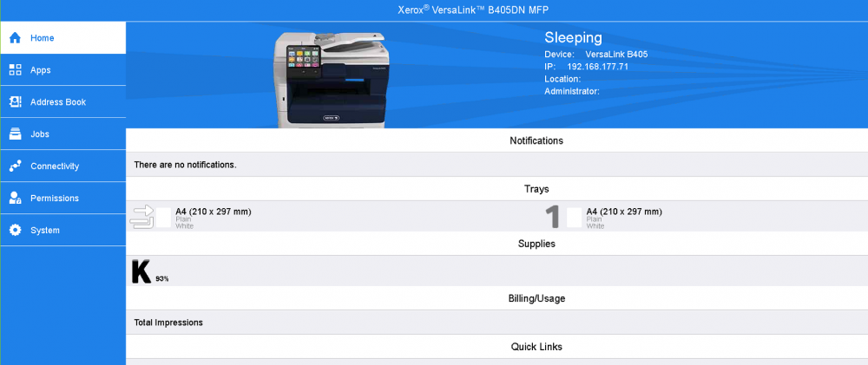
Task: Click the System gear icon
Action: [x=15, y=231]
